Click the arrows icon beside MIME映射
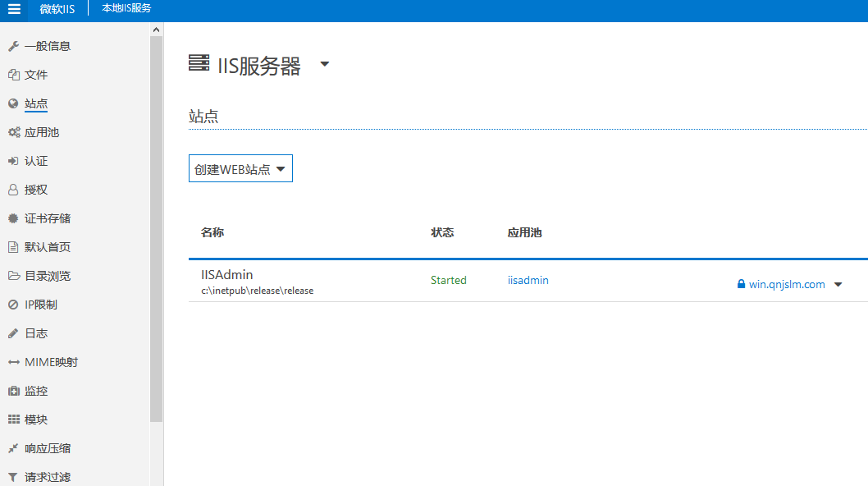 click(x=14, y=362)
